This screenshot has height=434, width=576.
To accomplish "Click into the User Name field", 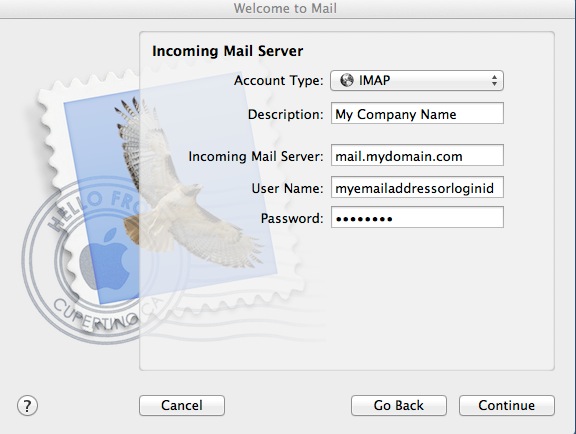I will [417, 187].
